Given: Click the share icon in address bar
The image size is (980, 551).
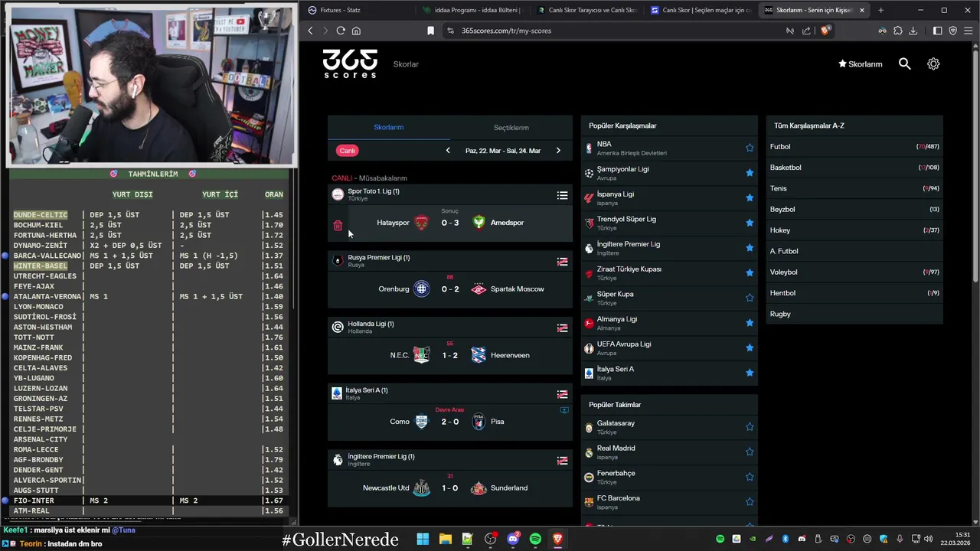Looking at the screenshot, I should (806, 31).
